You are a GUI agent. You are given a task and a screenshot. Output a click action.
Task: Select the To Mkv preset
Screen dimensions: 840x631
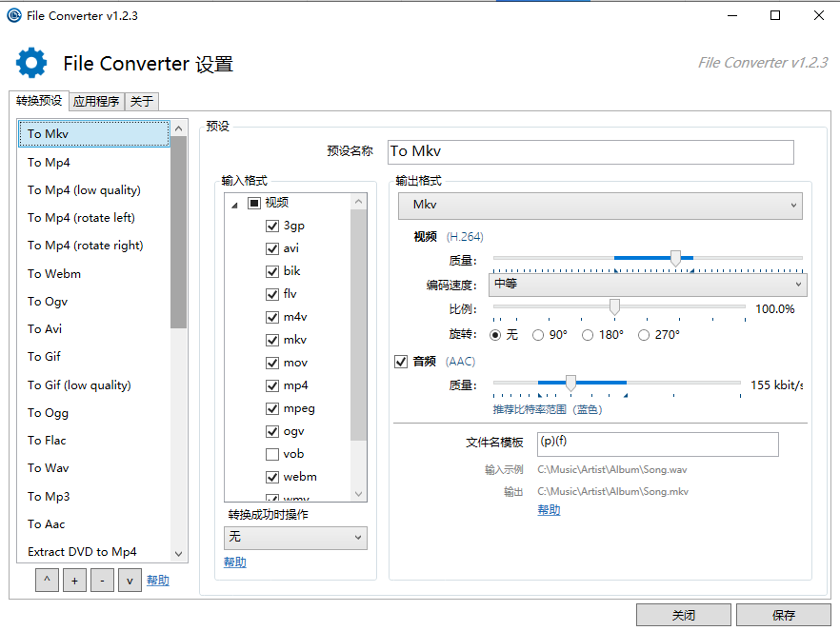(x=94, y=134)
